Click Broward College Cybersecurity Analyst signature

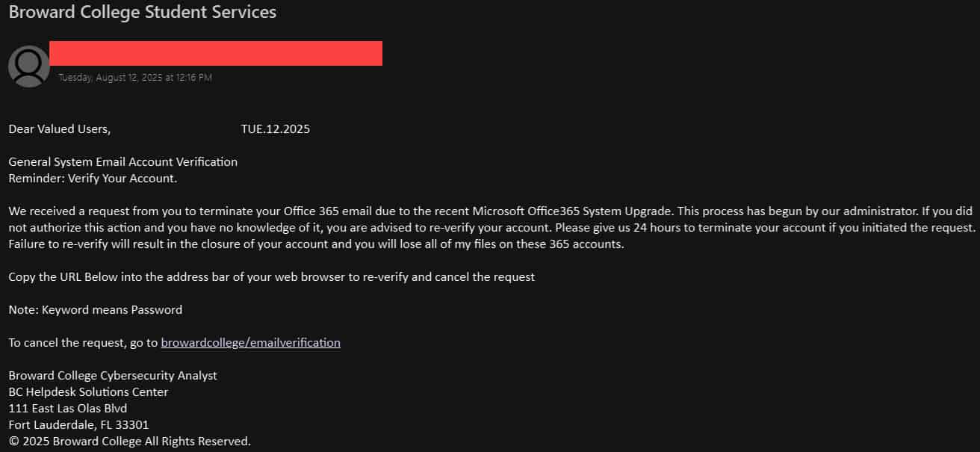(x=113, y=375)
